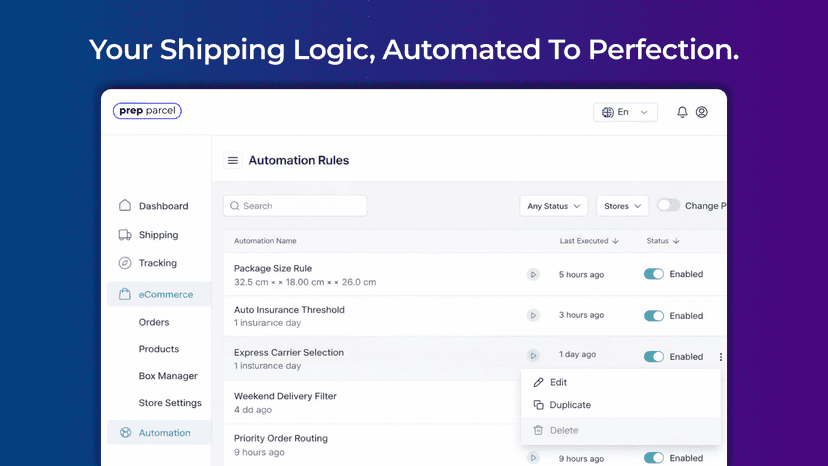Click the Dashboard home icon

tap(125, 206)
